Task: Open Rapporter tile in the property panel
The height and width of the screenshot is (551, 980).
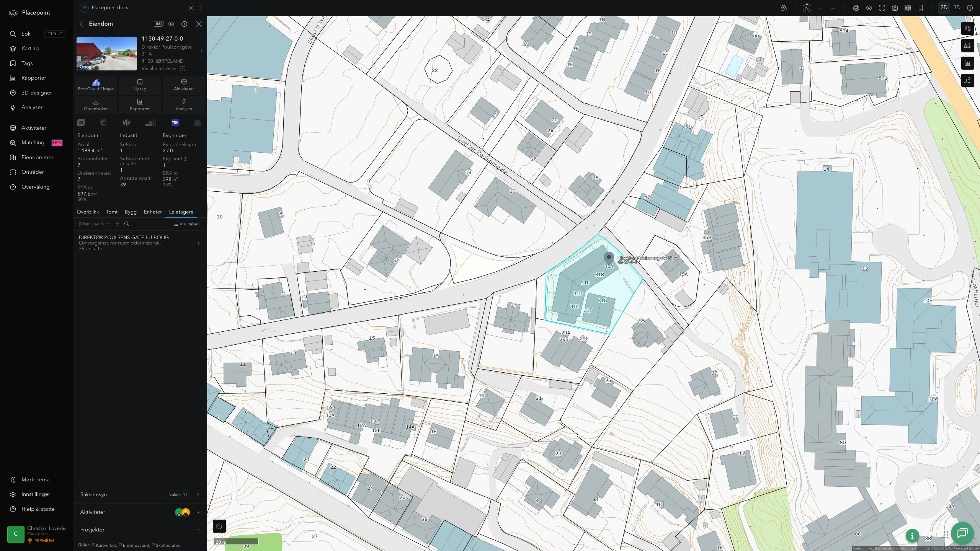Action: 140,105
